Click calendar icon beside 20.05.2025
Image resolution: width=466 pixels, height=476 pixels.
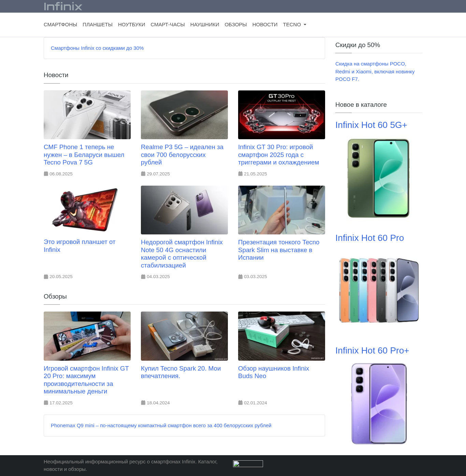pos(46,277)
